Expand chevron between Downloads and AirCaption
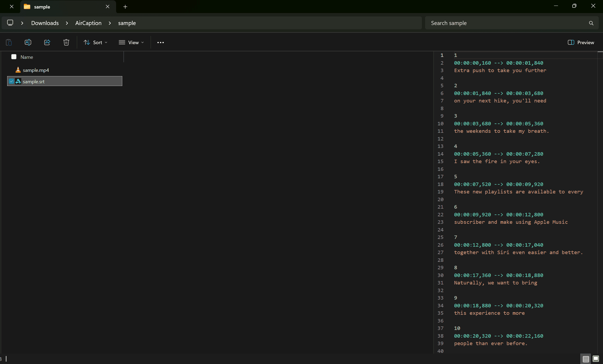 point(67,23)
